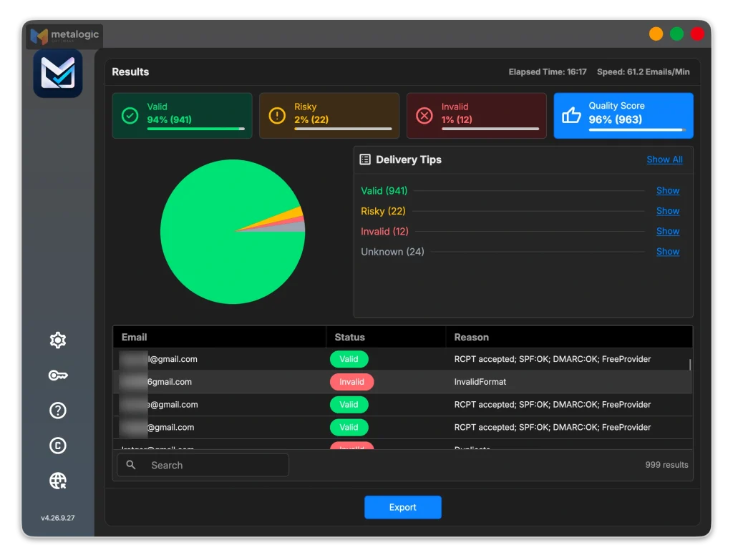Click the Valid progress bar
733x560 pixels.
tap(196, 129)
